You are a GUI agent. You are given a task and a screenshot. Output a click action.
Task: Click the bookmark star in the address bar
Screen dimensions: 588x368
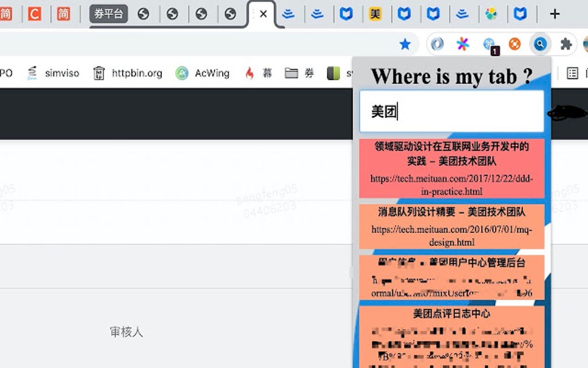(x=405, y=43)
